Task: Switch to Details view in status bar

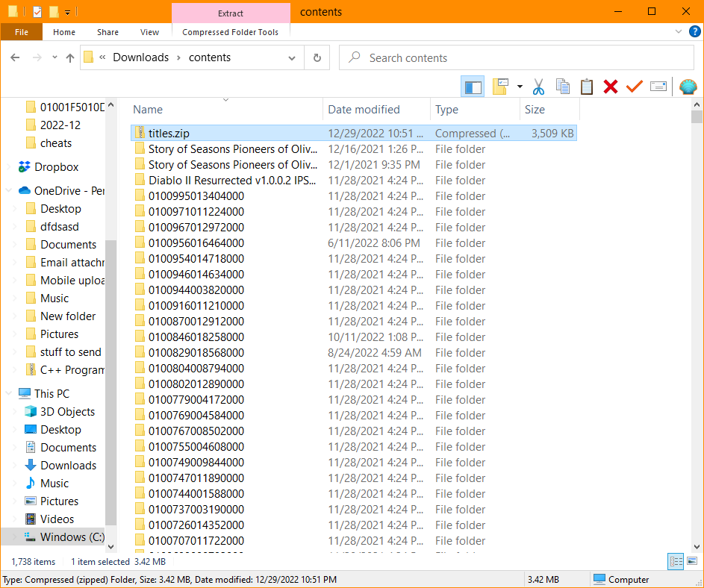Action: (676, 562)
